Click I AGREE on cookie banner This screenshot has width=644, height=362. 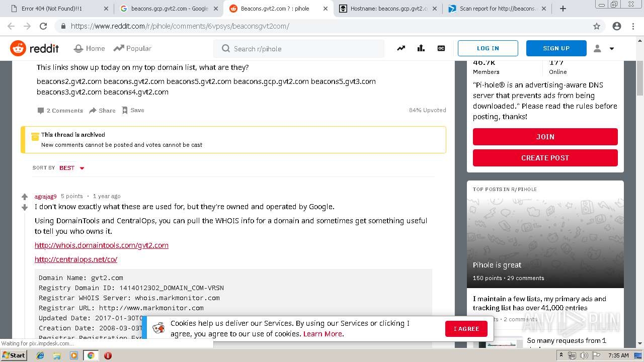click(466, 329)
